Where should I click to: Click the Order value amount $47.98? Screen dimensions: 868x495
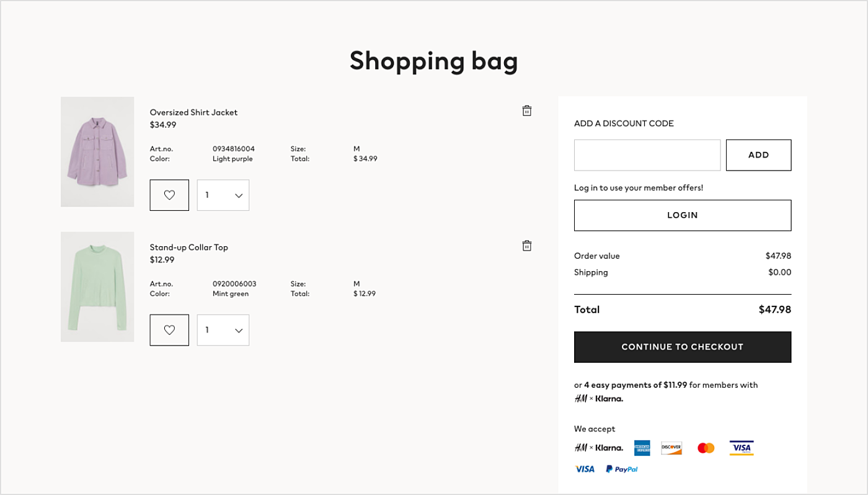[779, 256]
